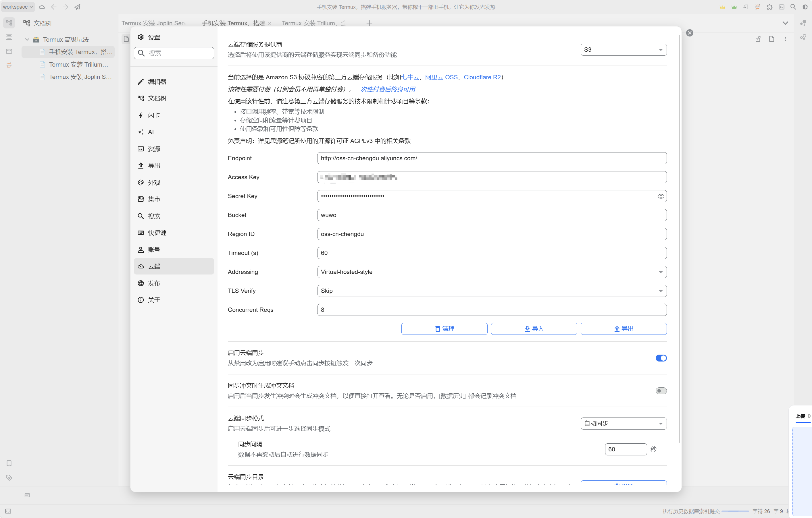Open the outline panel in the left sidebar
Image resolution: width=812 pixels, height=518 pixels.
pyautogui.click(x=9, y=37)
